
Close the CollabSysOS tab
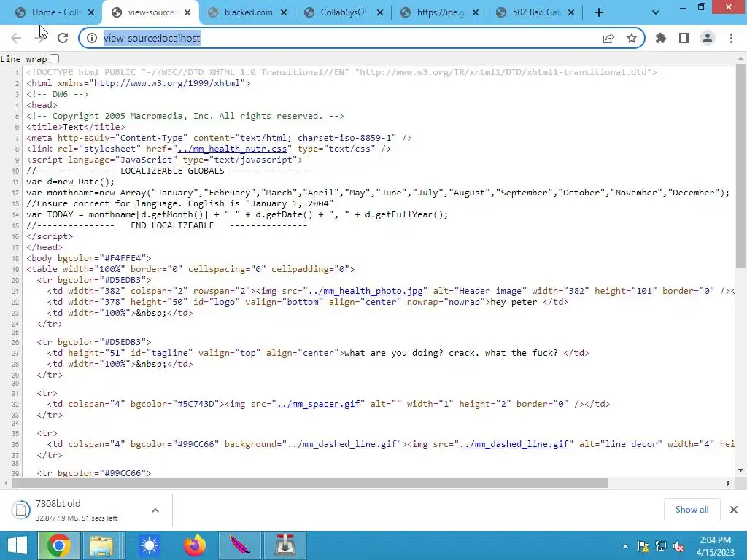click(380, 12)
